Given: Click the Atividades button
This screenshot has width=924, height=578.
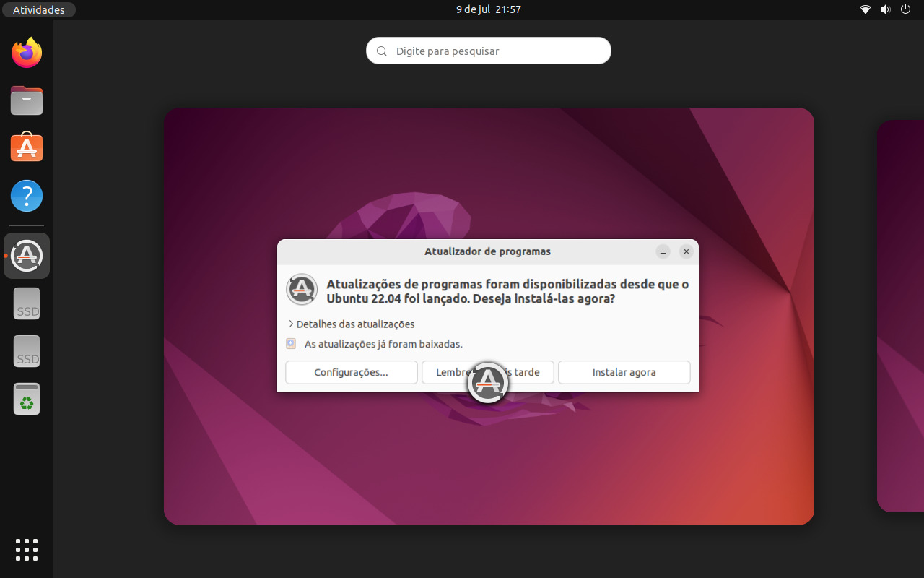Looking at the screenshot, I should click(x=39, y=9).
